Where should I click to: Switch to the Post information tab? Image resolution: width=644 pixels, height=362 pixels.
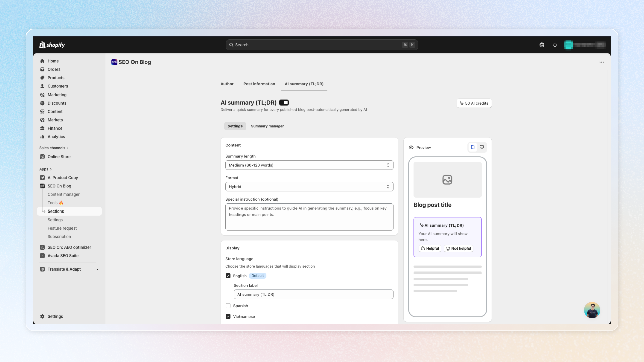click(x=259, y=84)
